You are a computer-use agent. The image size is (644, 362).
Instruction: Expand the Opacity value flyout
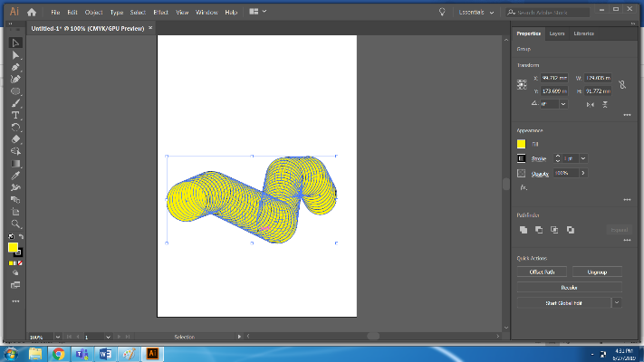click(582, 173)
